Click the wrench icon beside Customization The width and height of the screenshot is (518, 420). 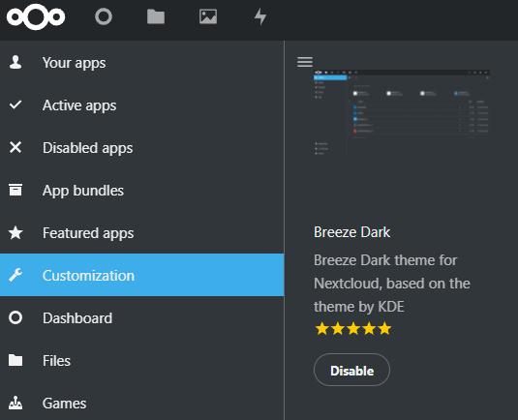pyautogui.click(x=15, y=275)
